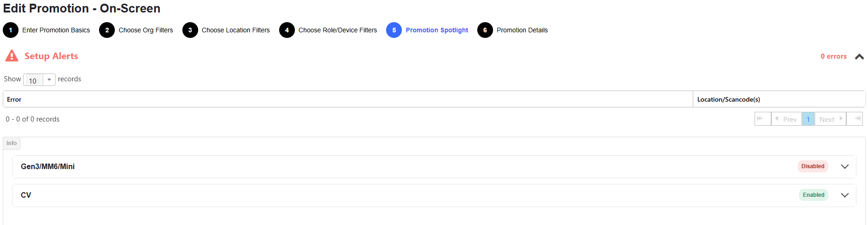Click the blue step 5 circle
The width and height of the screenshot is (868, 225).
tap(394, 30)
